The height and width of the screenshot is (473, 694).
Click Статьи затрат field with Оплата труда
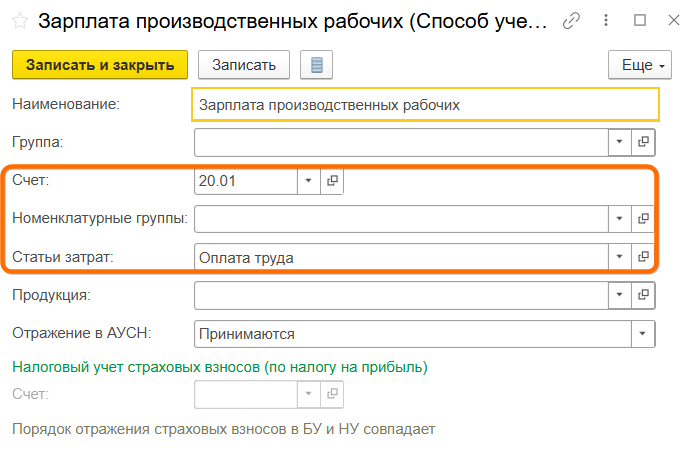(x=401, y=257)
